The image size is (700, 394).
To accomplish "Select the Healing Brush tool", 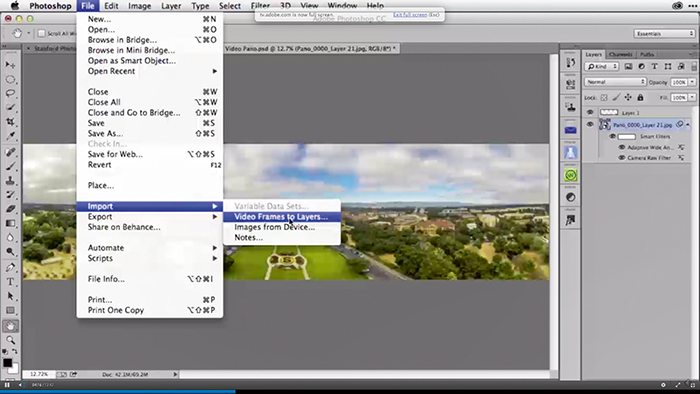I will pos(10,152).
